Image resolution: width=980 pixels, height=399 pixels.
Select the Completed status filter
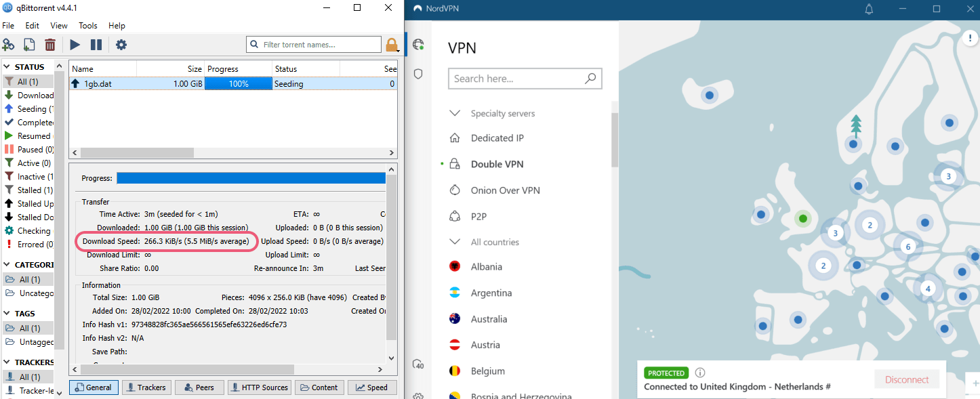coord(28,123)
